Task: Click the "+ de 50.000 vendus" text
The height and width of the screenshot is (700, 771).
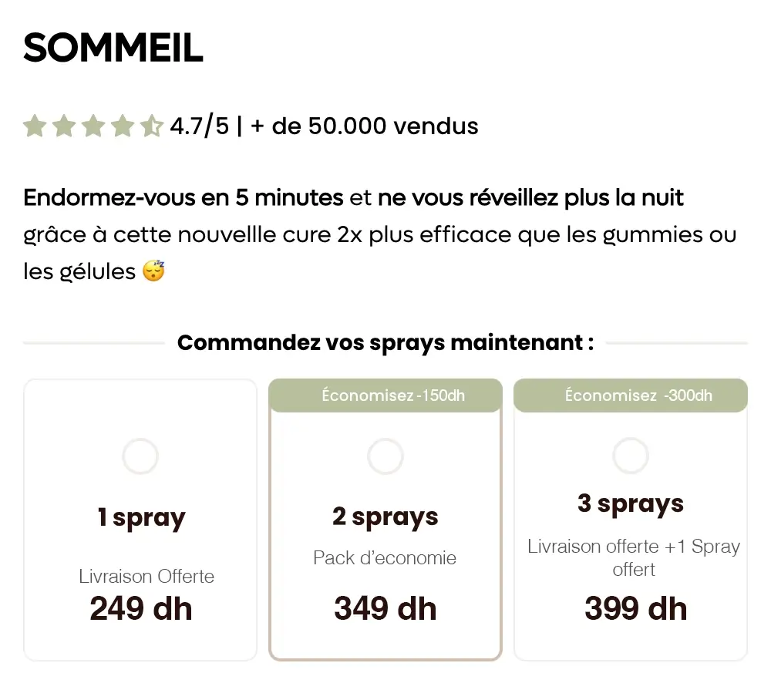Action: (x=365, y=126)
